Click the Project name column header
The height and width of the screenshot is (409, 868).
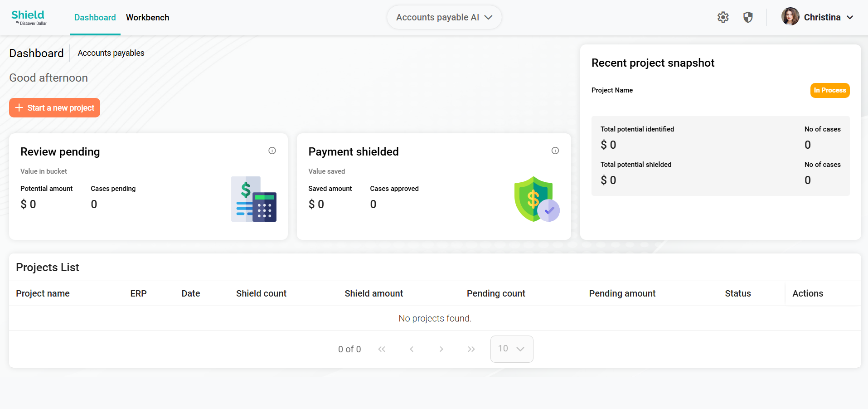pyautogui.click(x=43, y=293)
